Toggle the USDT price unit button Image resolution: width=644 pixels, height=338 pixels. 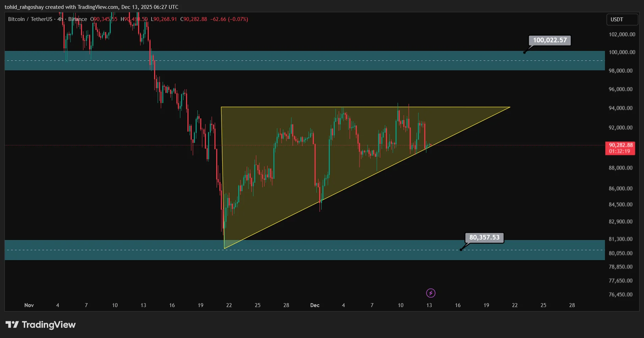click(x=622, y=20)
